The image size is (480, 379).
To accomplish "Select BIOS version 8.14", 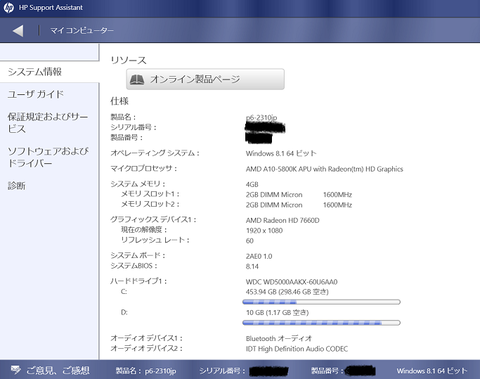I will (252, 266).
